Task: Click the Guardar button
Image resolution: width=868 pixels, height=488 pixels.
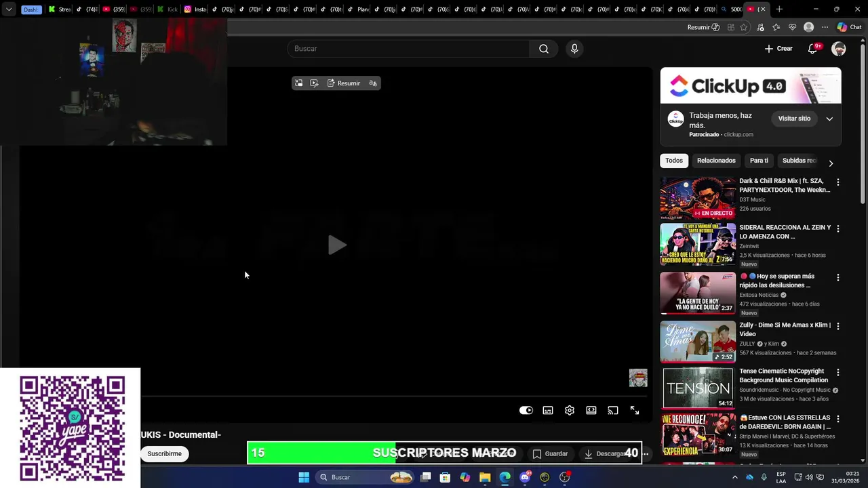Action: 550,453
